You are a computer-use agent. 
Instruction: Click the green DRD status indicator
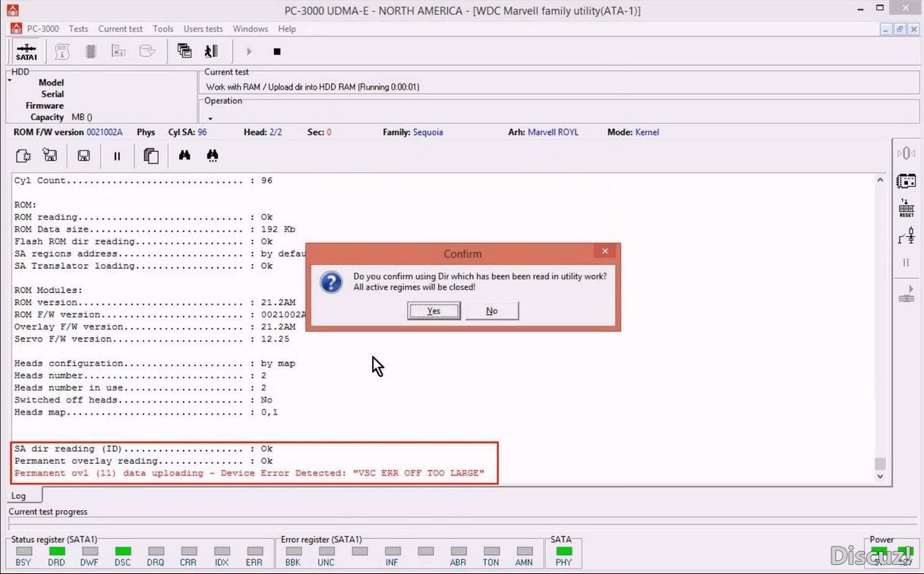pyautogui.click(x=57, y=551)
